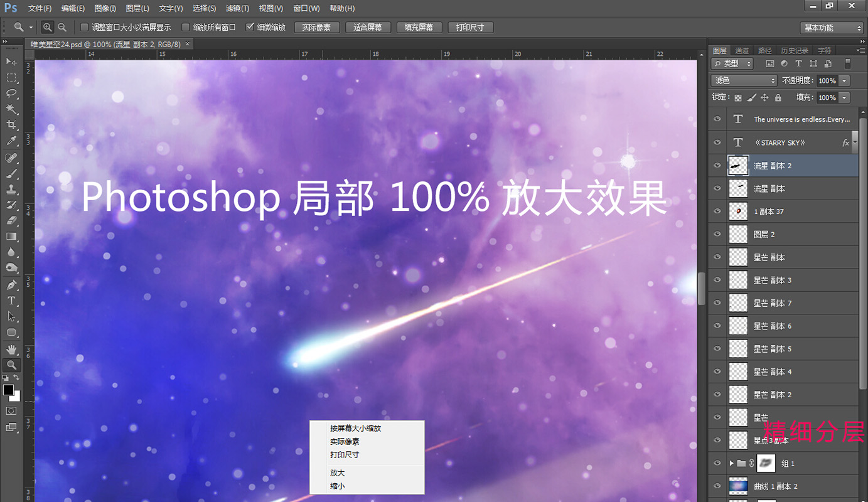
Task: Select the Rounded Rectangle shape tool
Action: [11, 332]
